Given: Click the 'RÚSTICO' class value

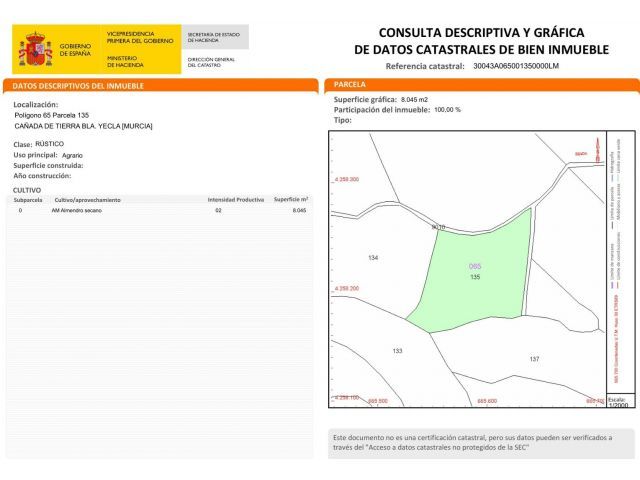Looking at the screenshot, I should [x=49, y=144].
